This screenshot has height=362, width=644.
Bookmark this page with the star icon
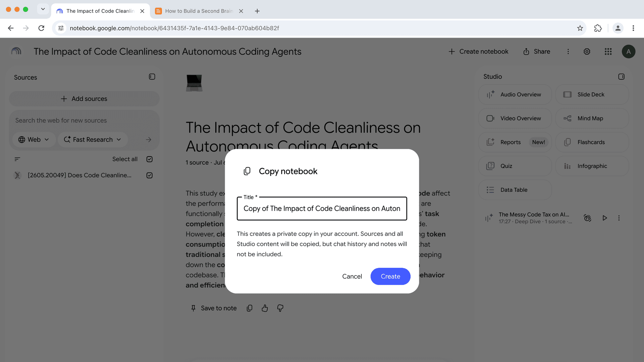tap(580, 28)
